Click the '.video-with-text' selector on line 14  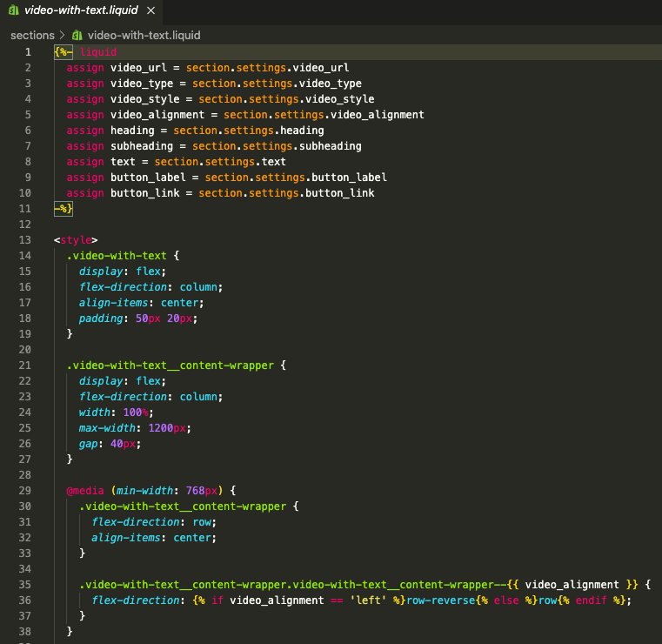117,256
